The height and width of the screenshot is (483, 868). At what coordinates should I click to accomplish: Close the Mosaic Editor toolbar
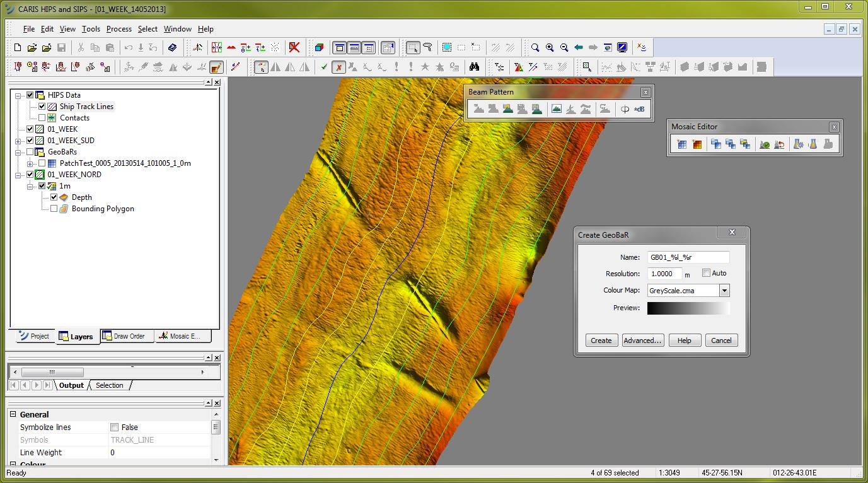pyautogui.click(x=834, y=127)
